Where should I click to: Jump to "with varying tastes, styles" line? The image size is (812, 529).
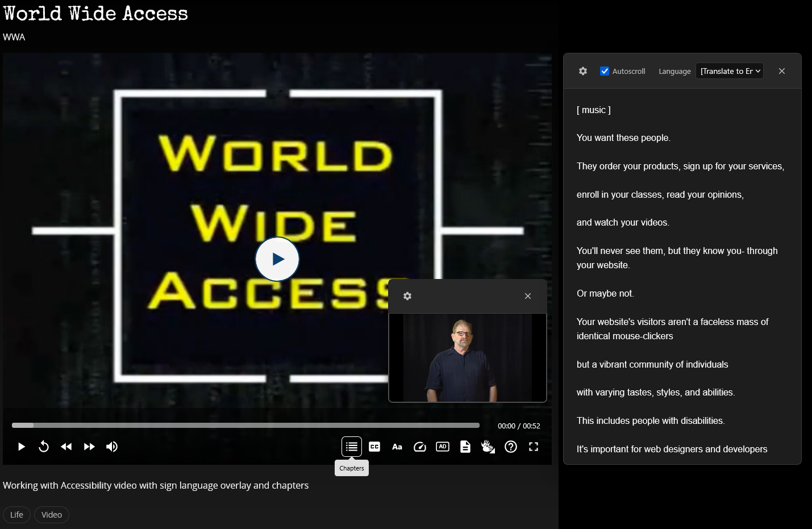point(656,393)
